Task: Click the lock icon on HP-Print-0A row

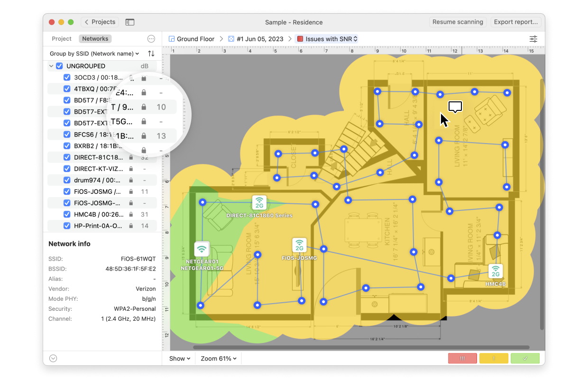Action: (x=131, y=226)
